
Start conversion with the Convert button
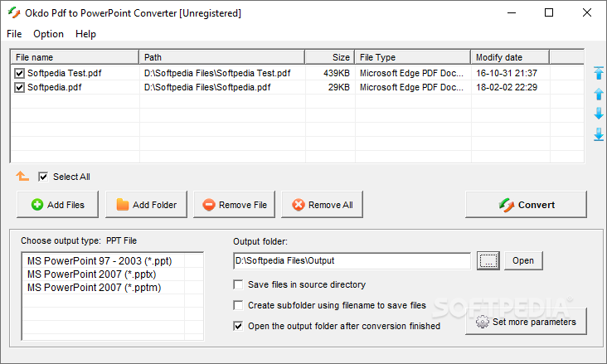point(526,205)
